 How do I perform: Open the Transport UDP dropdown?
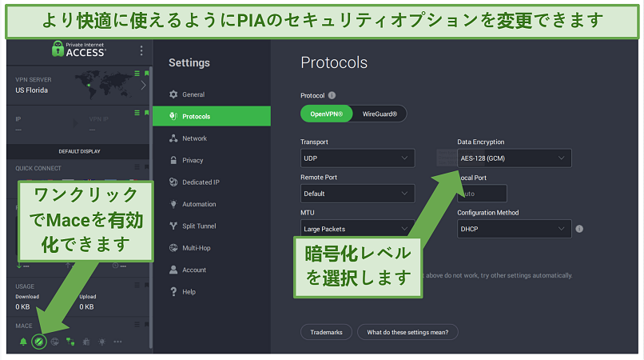pyautogui.click(x=357, y=158)
